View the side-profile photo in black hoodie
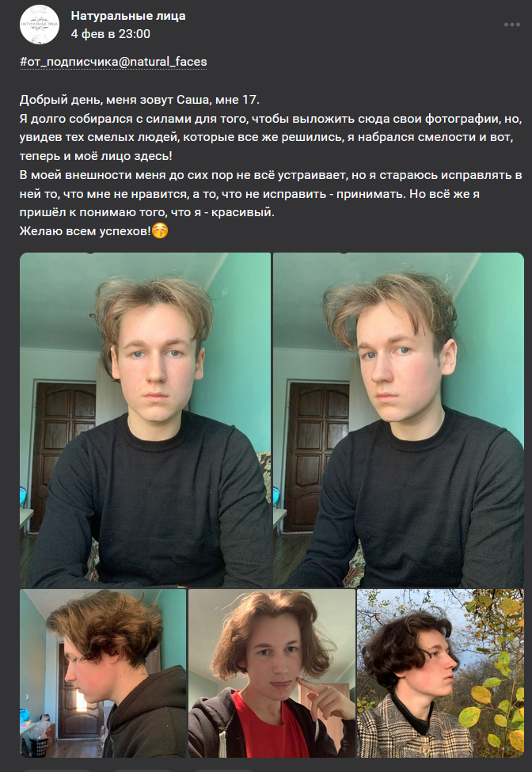This screenshot has width=532, height=772. [x=103, y=673]
